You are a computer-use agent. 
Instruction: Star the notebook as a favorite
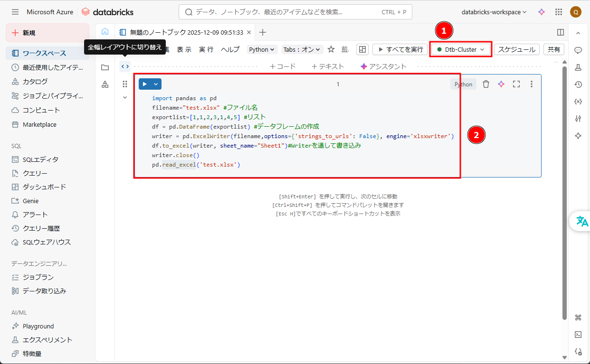click(x=331, y=49)
